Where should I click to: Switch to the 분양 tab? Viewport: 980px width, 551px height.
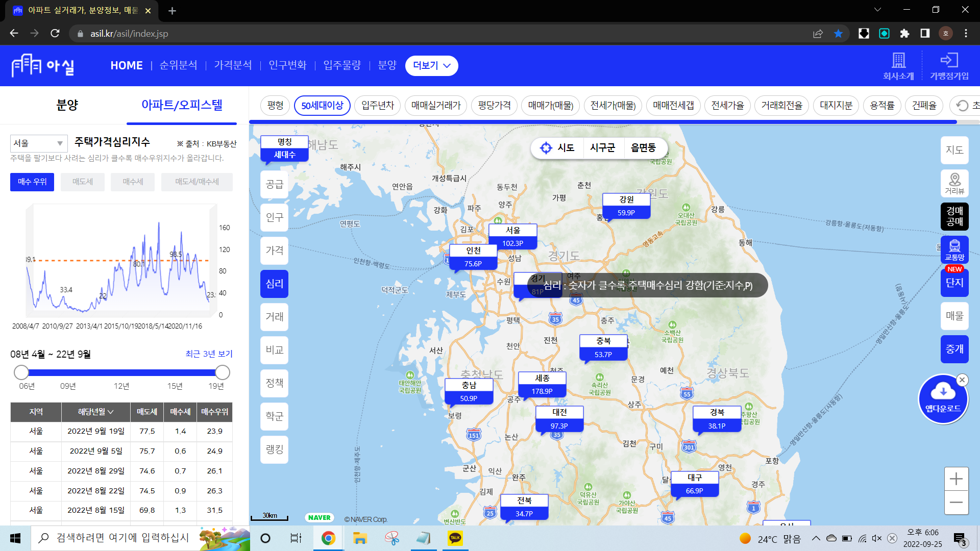pos(67,105)
